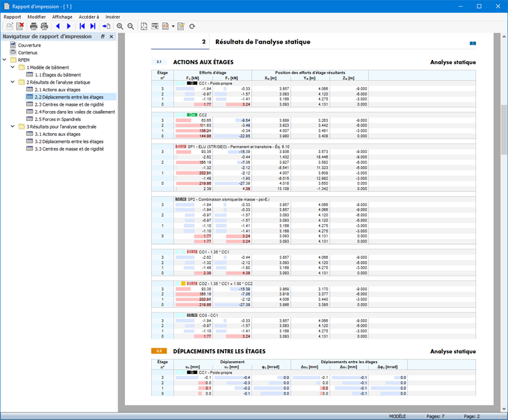Zoom out with the magnifier minus icon
The height and width of the screenshot is (420, 508).
pos(130,26)
